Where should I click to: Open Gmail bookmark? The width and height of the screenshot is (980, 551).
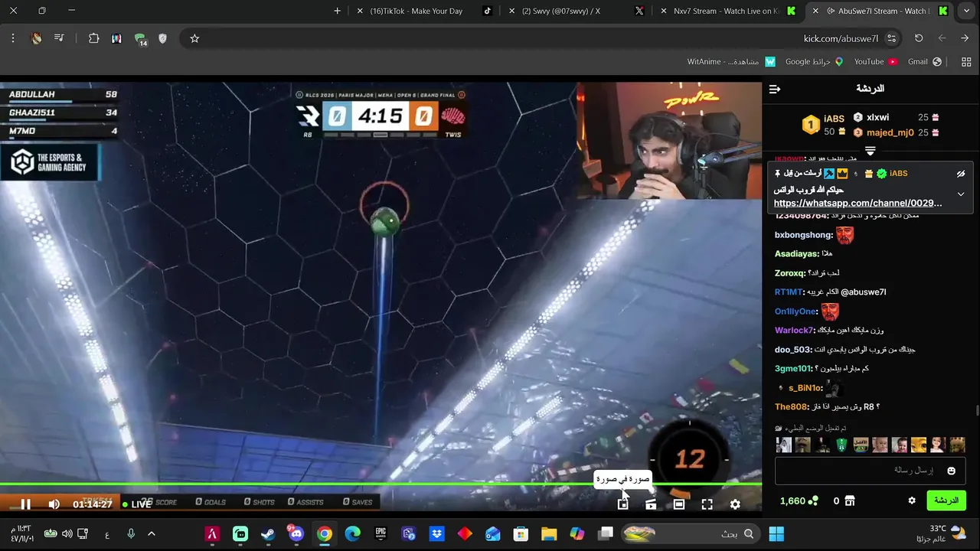click(925, 61)
